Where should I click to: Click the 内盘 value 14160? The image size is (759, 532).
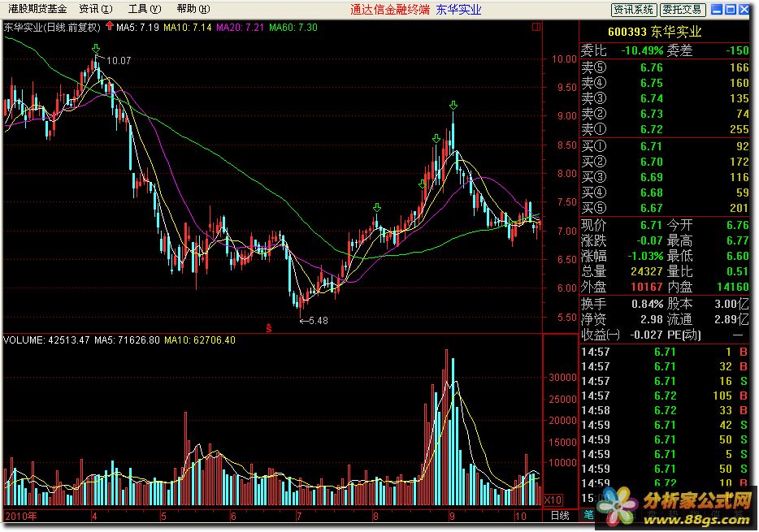point(733,288)
